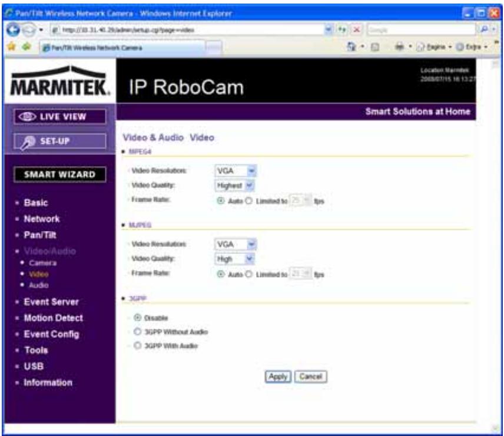504x436 pixels.
Task: Open MPEG4 Video Quality dropdown
Action: click(x=234, y=186)
